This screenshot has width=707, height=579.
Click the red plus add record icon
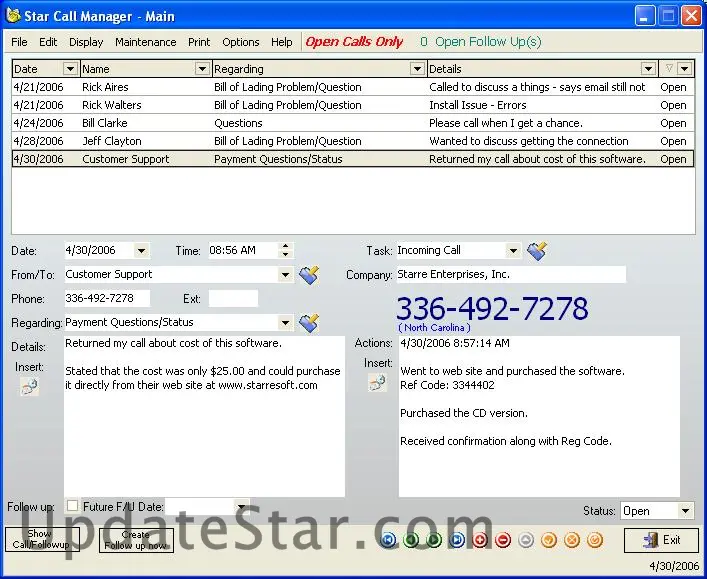(480, 541)
